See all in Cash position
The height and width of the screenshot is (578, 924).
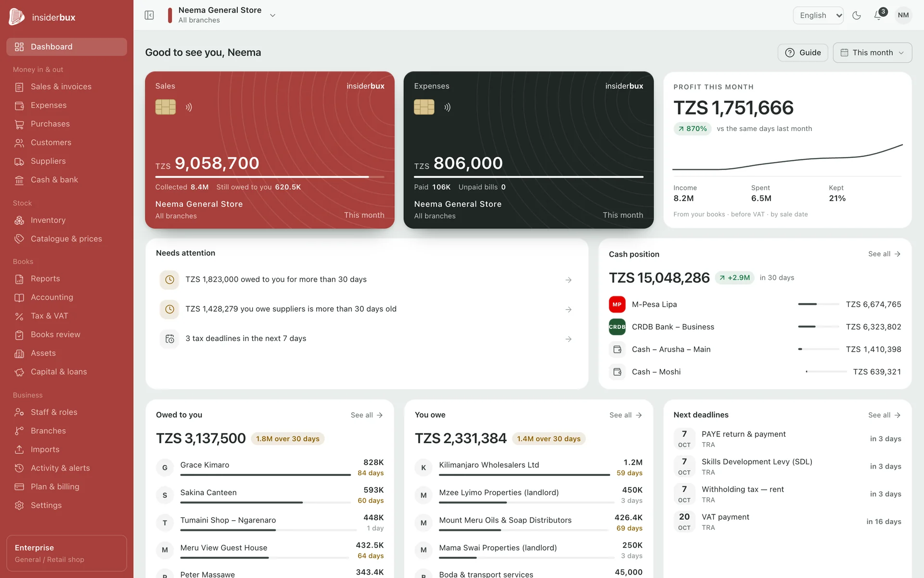884,254
